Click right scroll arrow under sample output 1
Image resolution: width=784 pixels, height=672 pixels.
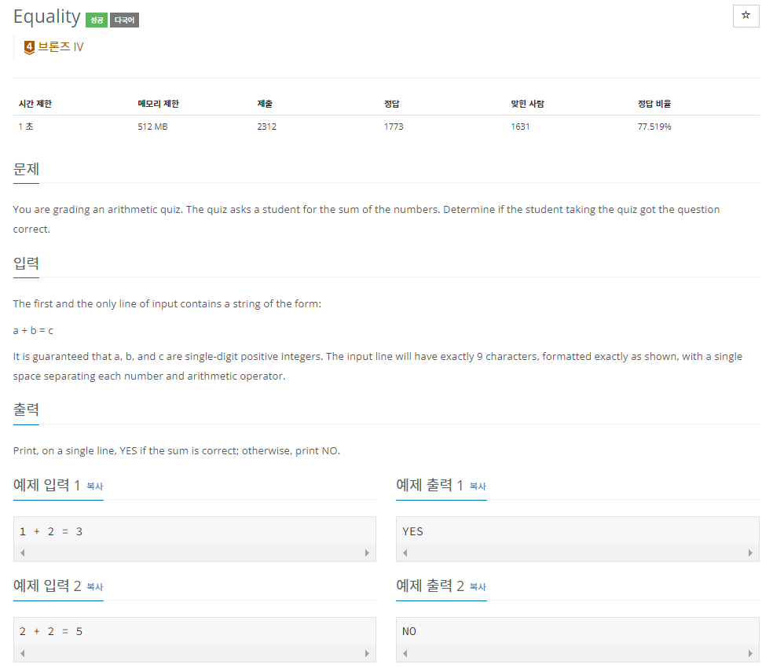pyautogui.click(x=750, y=553)
